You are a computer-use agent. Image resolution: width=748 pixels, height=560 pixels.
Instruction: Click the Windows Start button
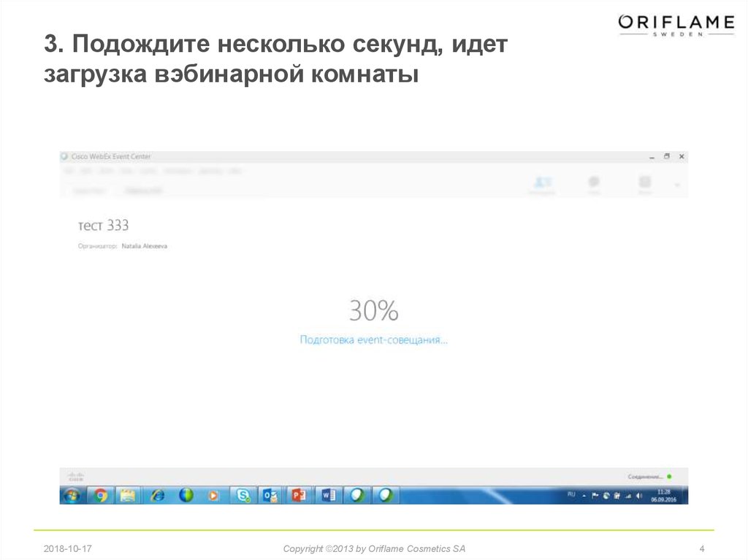[72, 495]
